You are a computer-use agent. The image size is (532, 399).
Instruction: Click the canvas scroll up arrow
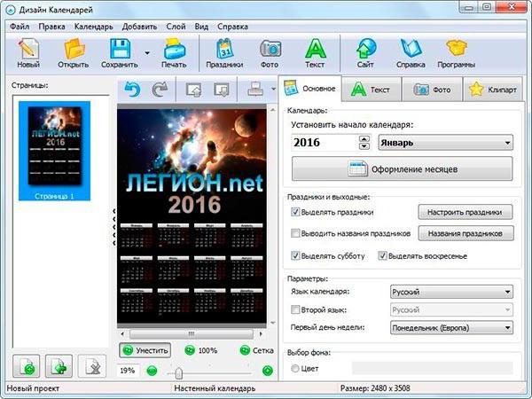pyautogui.click(x=272, y=110)
